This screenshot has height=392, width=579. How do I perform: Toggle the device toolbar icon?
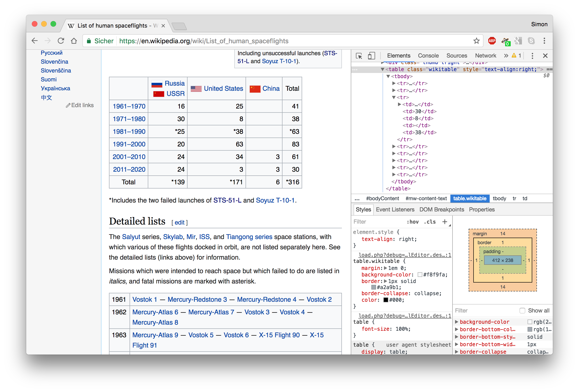(x=371, y=56)
